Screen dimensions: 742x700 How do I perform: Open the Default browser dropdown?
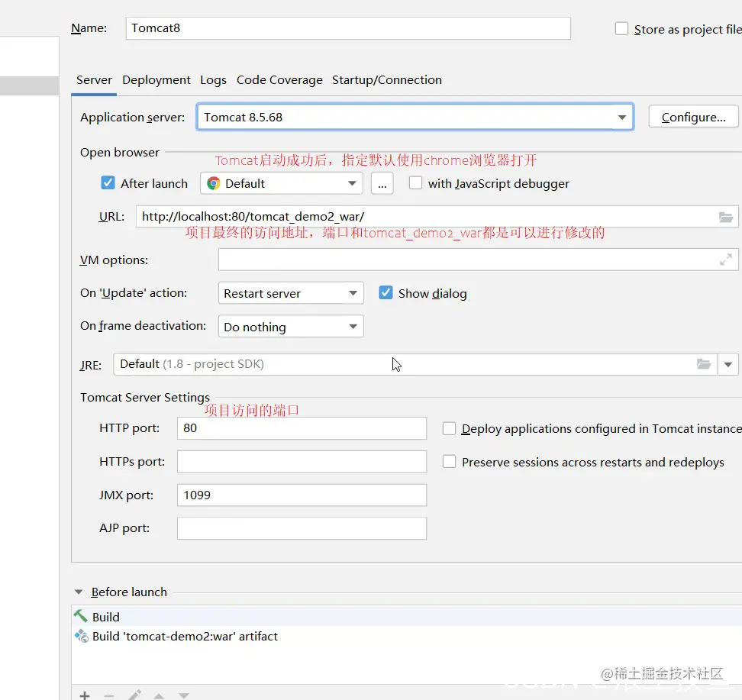pyautogui.click(x=282, y=183)
